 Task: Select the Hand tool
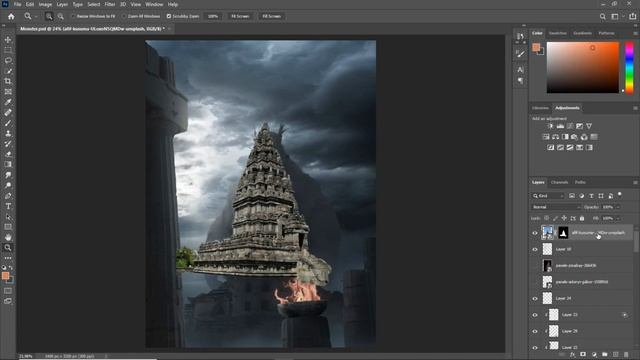point(8,237)
